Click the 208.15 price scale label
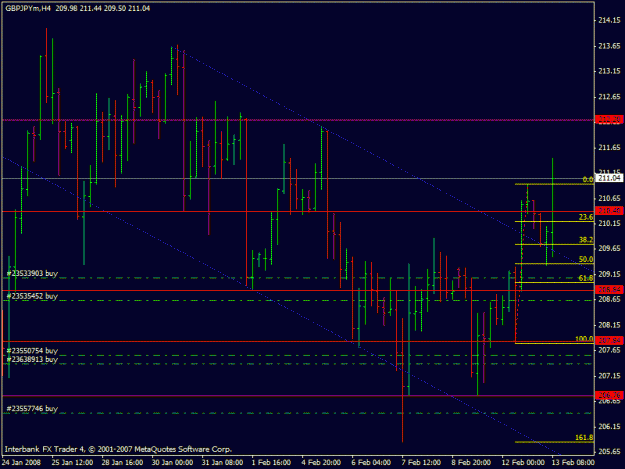The height and width of the screenshot is (469, 625). click(x=609, y=325)
